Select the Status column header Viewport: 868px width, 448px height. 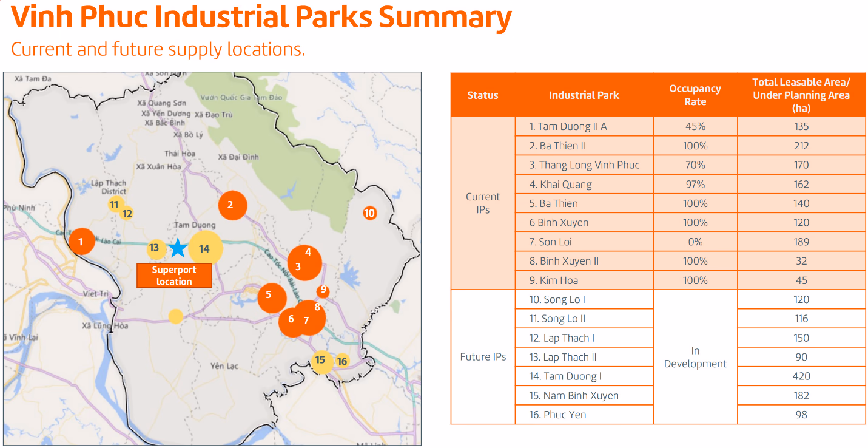(x=483, y=95)
